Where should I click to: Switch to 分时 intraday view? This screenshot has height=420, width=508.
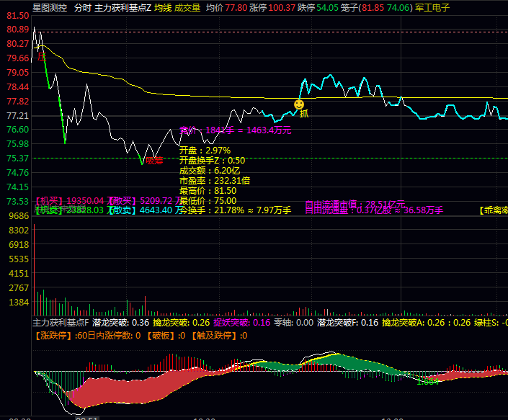[x=83, y=7]
